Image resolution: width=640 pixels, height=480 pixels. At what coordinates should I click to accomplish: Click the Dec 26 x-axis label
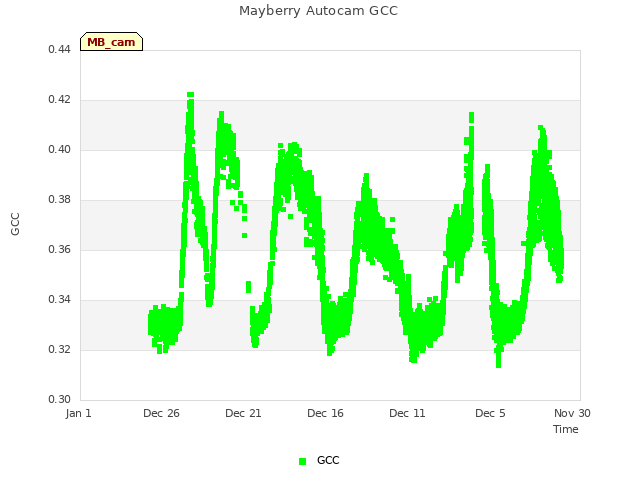pos(161,413)
